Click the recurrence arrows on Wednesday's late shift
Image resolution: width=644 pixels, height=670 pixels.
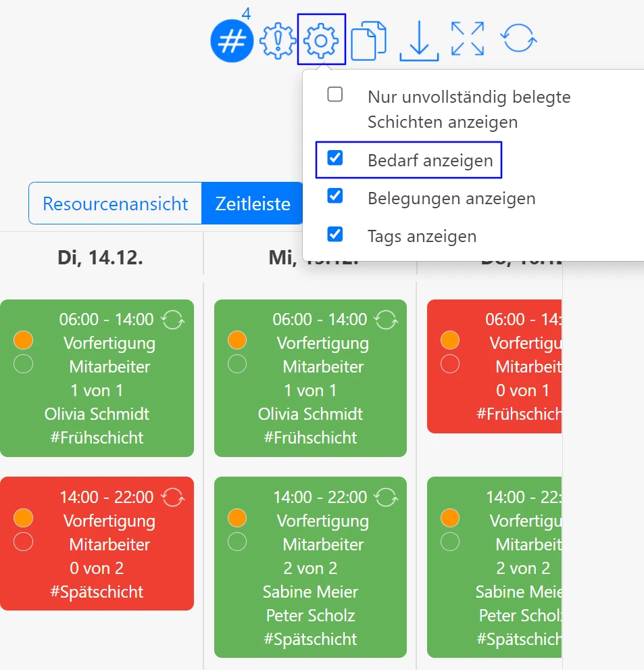click(x=385, y=496)
